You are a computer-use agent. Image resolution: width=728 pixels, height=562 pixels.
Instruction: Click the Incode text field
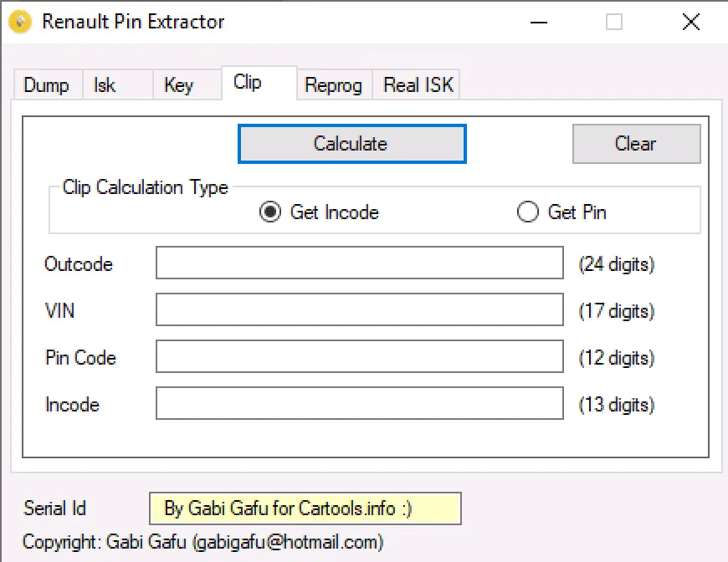coord(360,403)
